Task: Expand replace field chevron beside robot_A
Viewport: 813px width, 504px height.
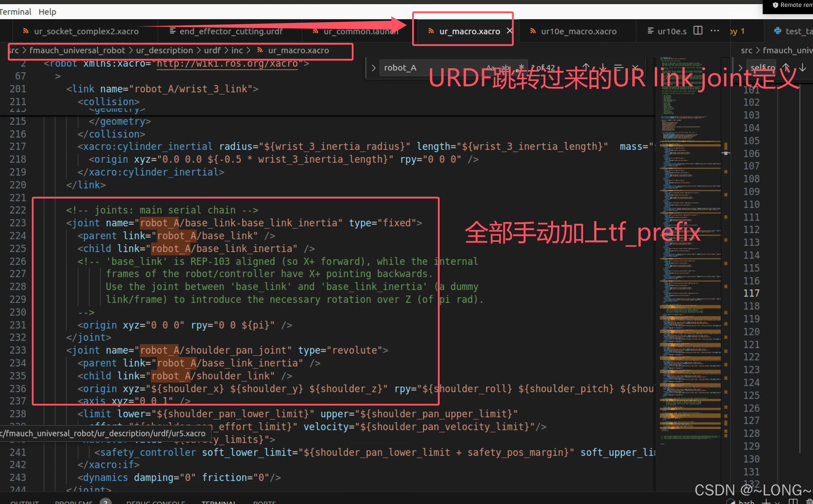Action: point(373,68)
